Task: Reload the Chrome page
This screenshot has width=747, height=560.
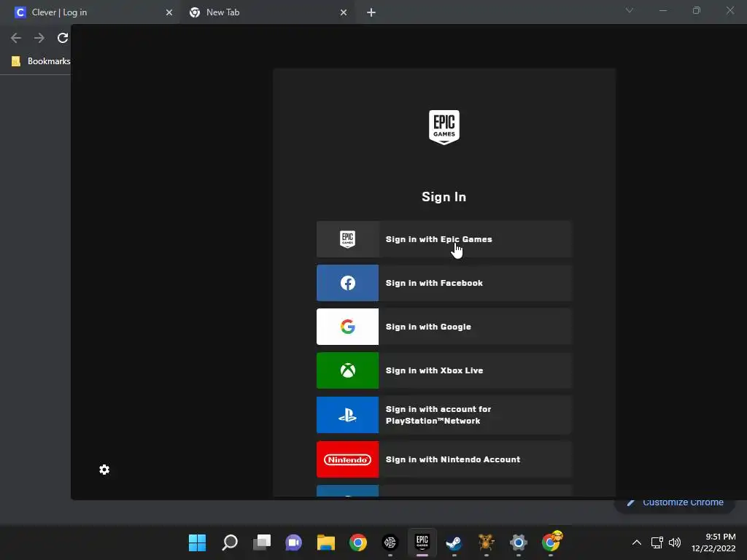Action: pyautogui.click(x=63, y=38)
